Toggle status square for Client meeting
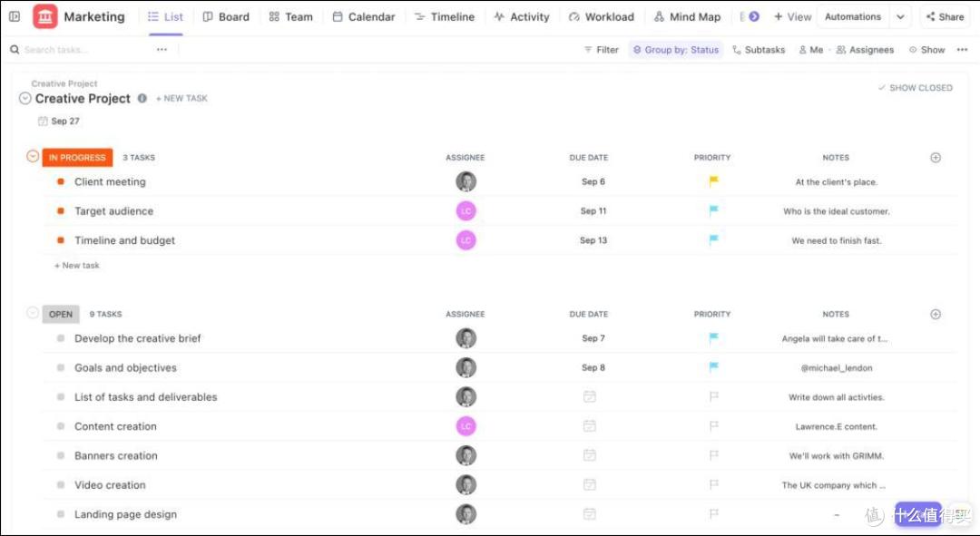Screen dimensions: 980x536 click(61, 181)
